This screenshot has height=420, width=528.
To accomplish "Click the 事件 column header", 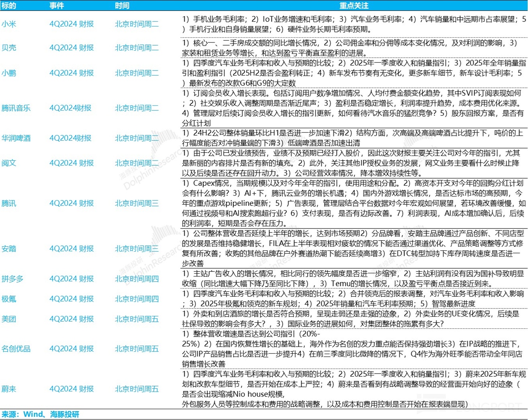I will click(57, 5).
